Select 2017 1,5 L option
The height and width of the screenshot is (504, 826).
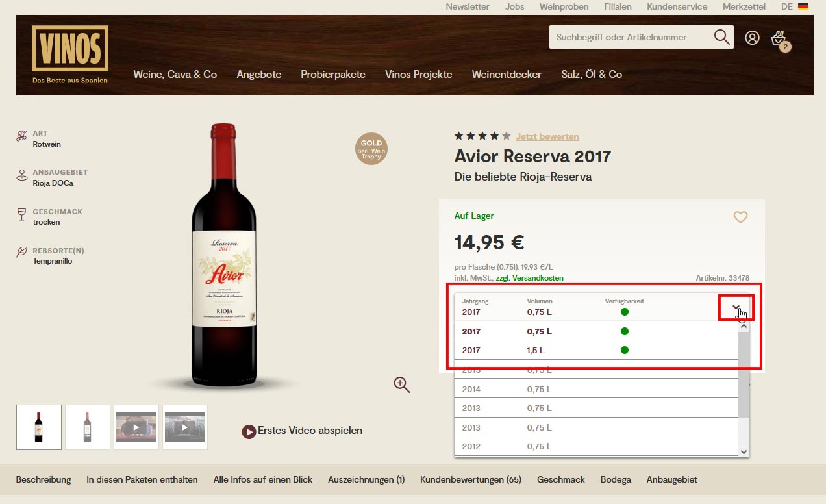pyautogui.click(x=597, y=350)
